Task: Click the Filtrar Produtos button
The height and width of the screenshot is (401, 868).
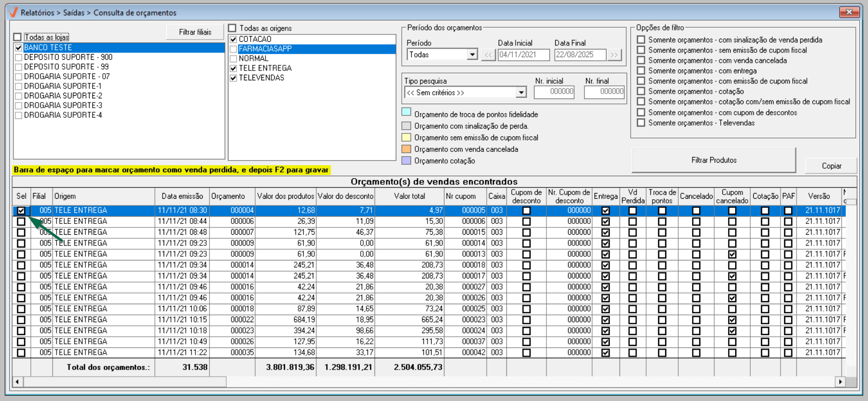Action: tap(713, 160)
